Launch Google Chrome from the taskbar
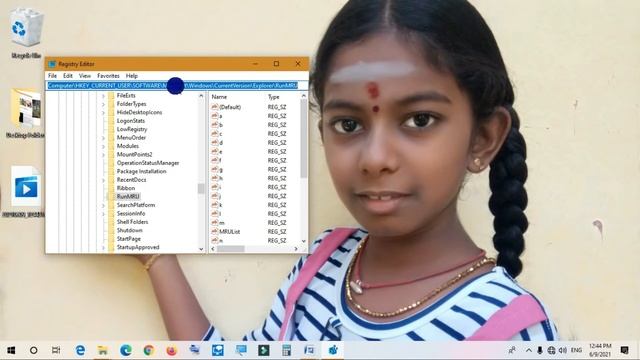The width and height of the screenshot is (640, 360). click(149, 350)
